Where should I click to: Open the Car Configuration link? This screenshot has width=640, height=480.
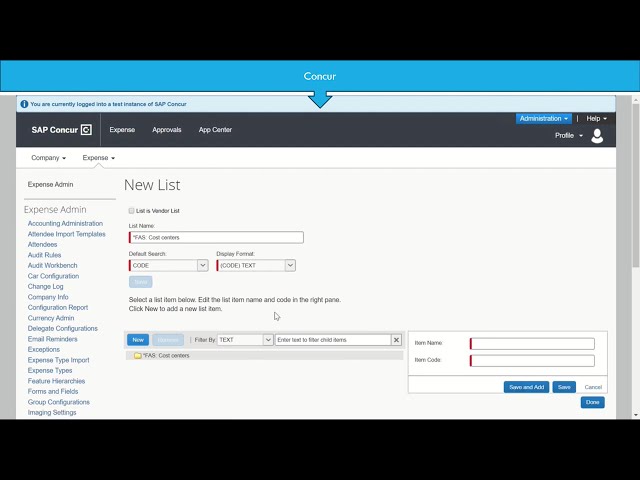(53, 276)
